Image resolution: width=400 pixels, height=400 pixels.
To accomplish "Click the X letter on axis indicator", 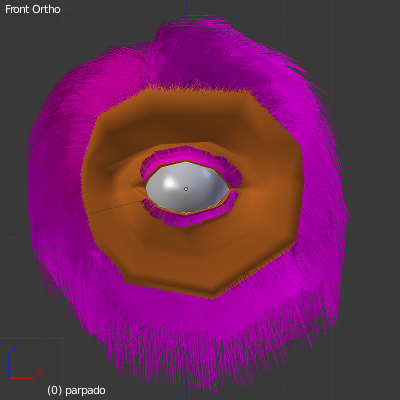I will pos(39,373).
